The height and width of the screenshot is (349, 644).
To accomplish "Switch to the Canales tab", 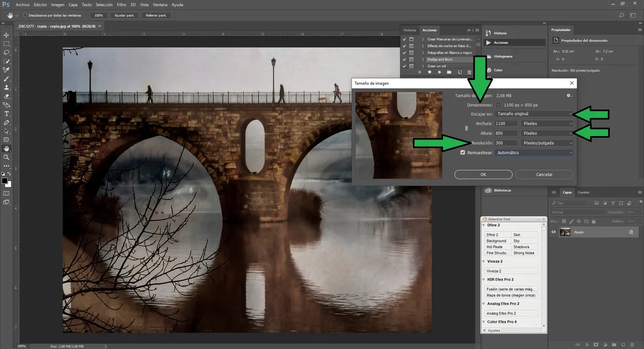I will (x=584, y=192).
